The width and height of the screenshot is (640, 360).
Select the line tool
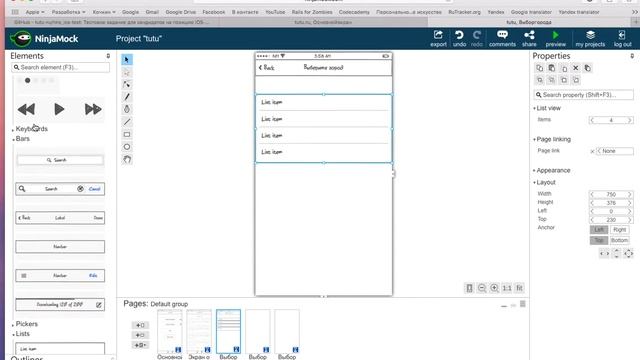point(127,122)
